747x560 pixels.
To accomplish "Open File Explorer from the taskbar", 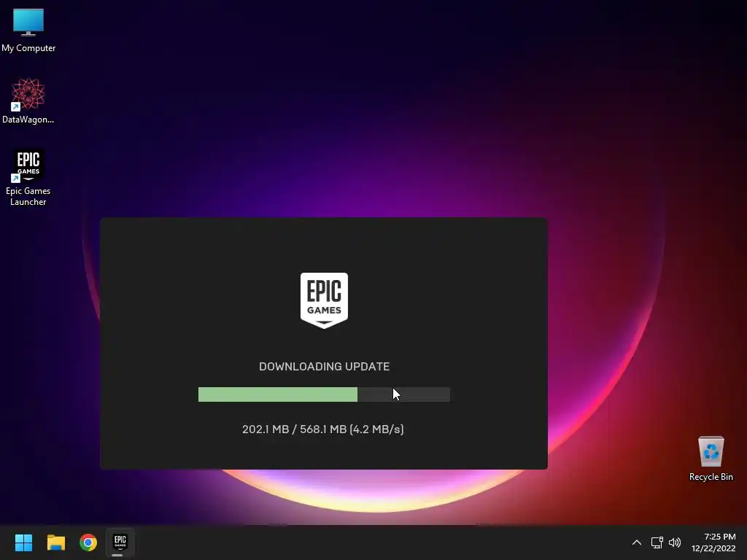I will pyautogui.click(x=55, y=542).
